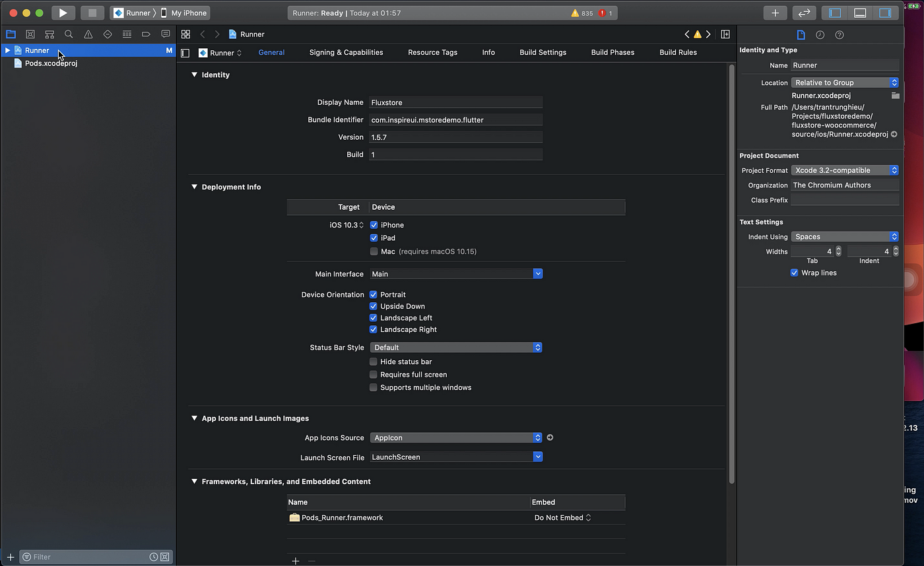Show the Quick Help inspector

[840, 35]
